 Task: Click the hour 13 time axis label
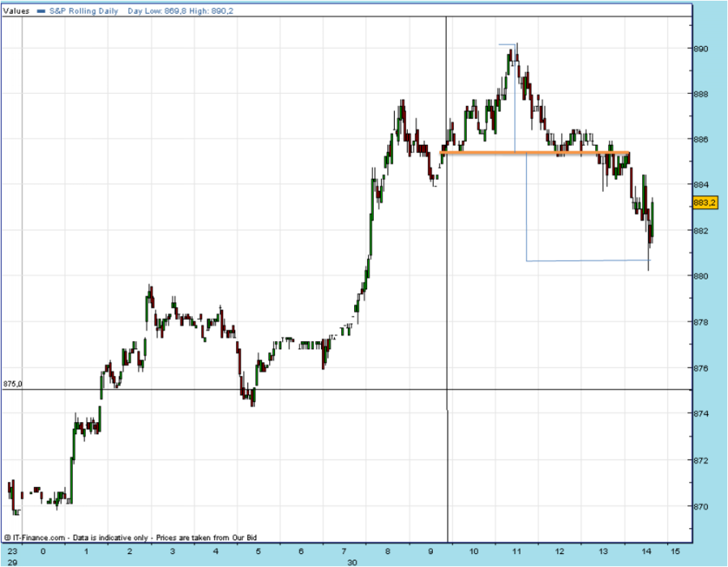click(603, 552)
